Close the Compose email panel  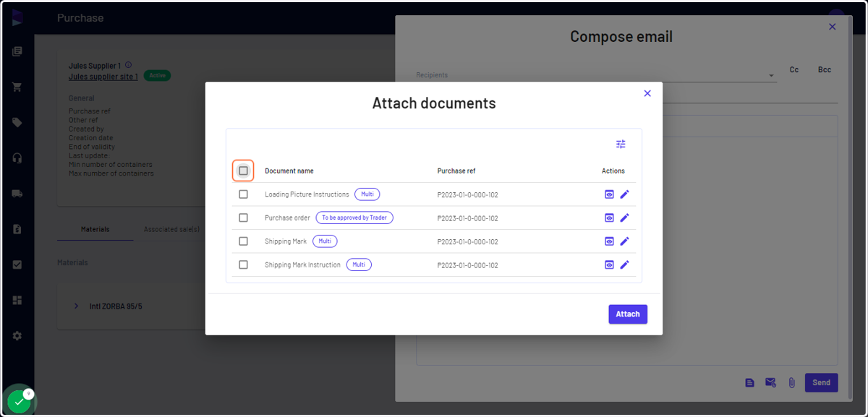832,27
